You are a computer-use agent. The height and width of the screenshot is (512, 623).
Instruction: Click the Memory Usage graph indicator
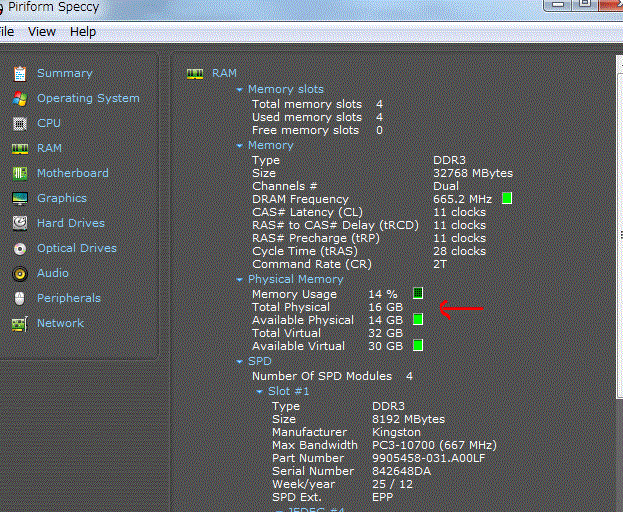coord(418,293)
